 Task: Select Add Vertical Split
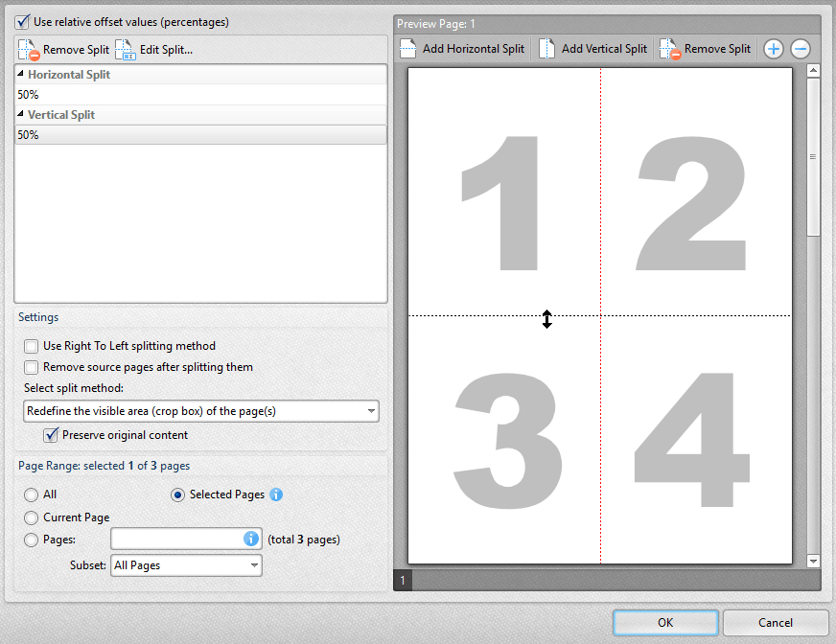[x=592, y=48]
